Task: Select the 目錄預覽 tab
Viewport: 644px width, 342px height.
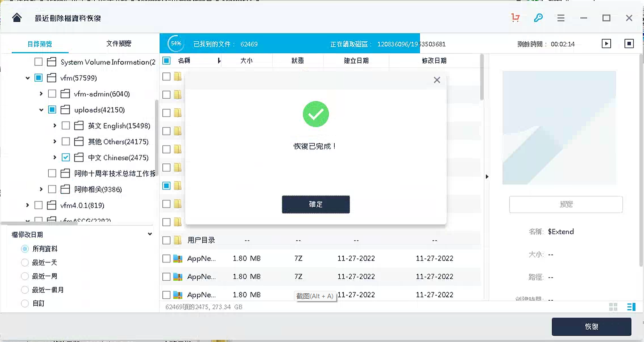Action: (x=40, y=44)
